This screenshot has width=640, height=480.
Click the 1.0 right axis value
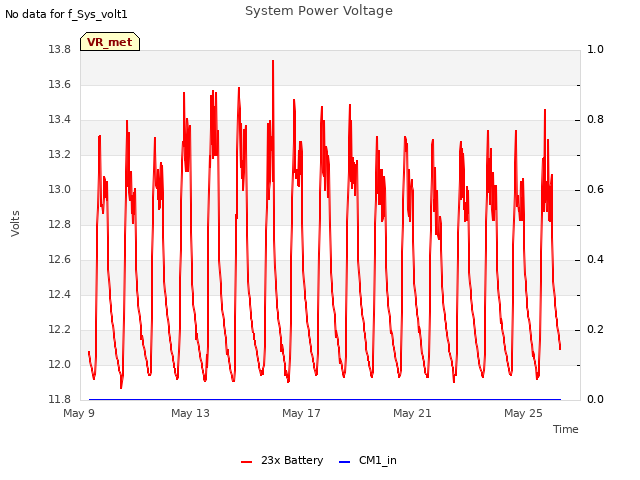point(595,49)
